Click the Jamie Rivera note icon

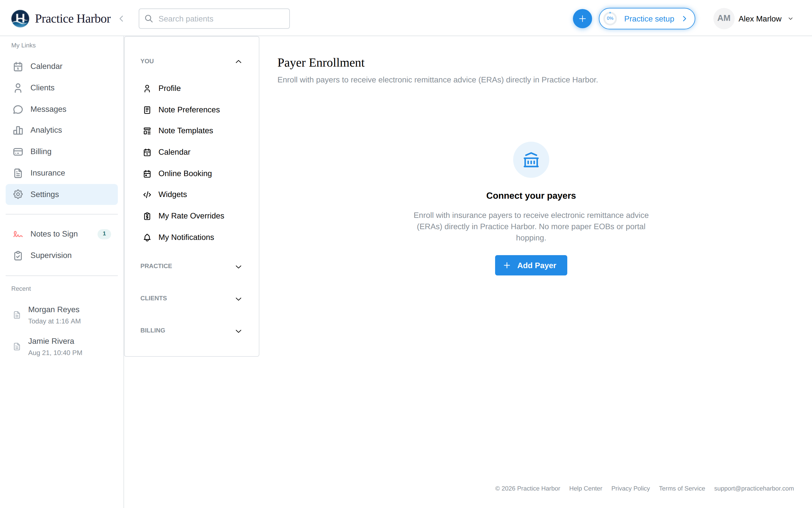17,347
